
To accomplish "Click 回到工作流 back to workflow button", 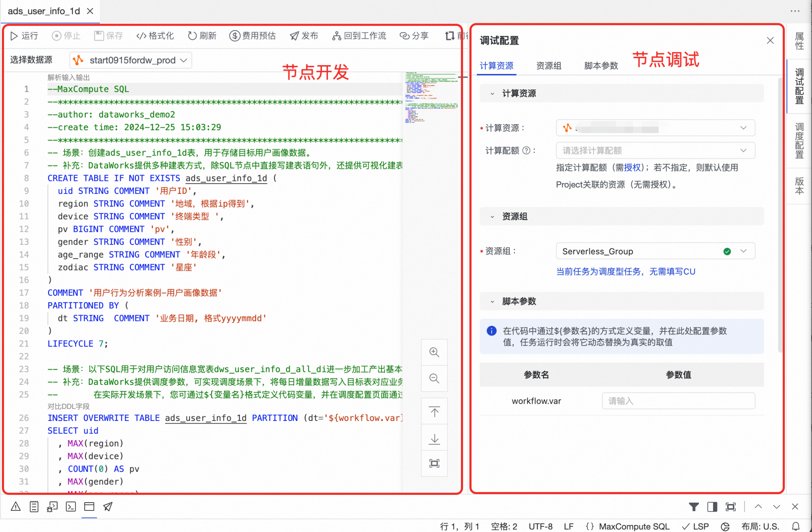I will pyautogui.click(x=359, y=36).
